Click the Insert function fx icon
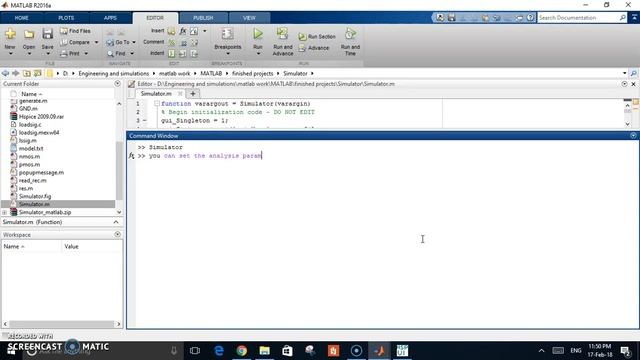The width and height of the screenshot is (640, 360). click(x=182, y=31)
